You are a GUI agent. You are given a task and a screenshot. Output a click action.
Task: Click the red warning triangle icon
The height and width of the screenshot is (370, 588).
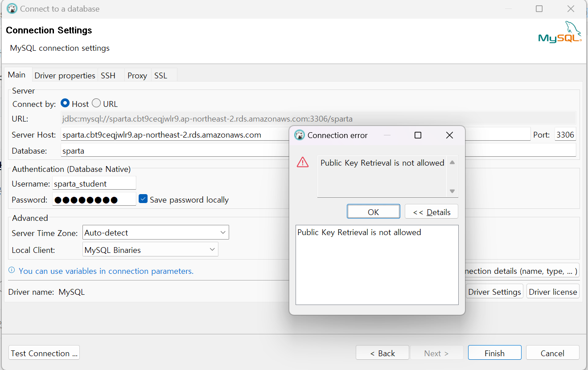coord(303,162)
